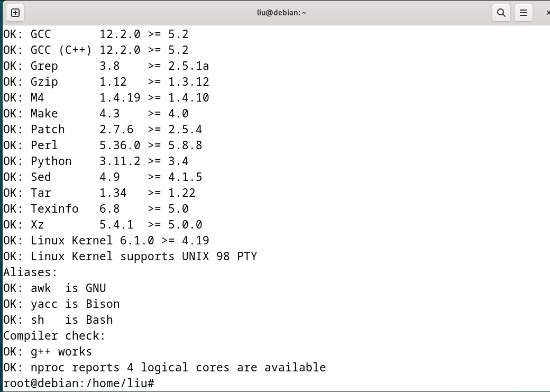Viewport: 550px width, 392px height.
Task: Open a new terminal tab
Action: click(15, 13)
